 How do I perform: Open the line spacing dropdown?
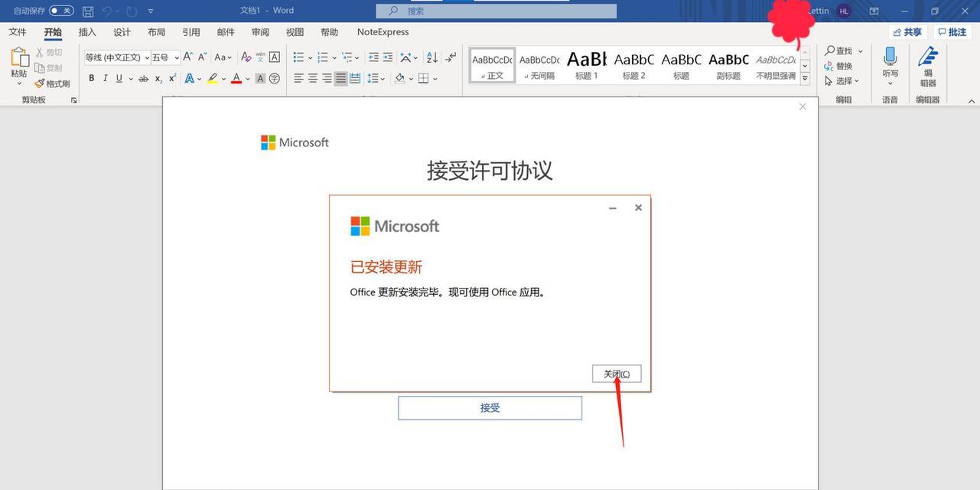(x=382, y=79)
